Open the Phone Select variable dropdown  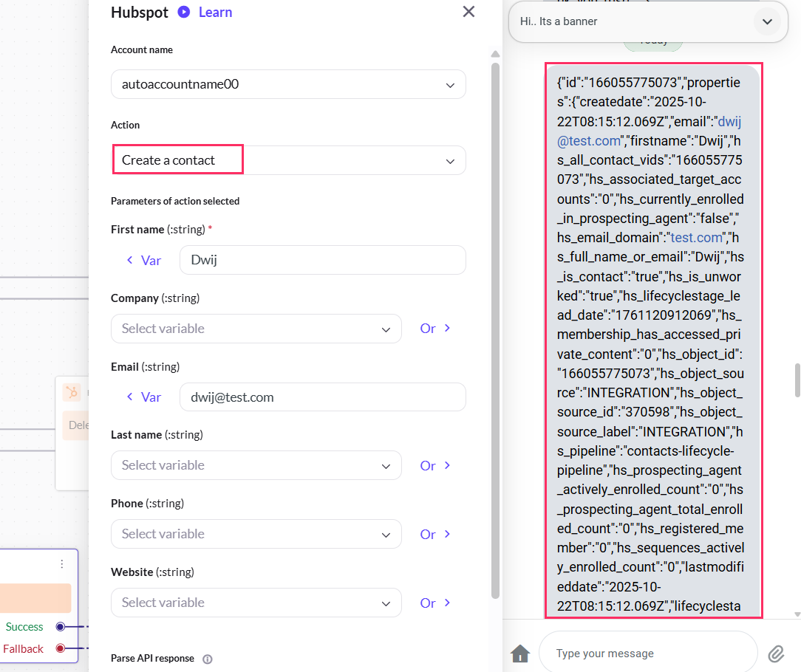[256, 534]
